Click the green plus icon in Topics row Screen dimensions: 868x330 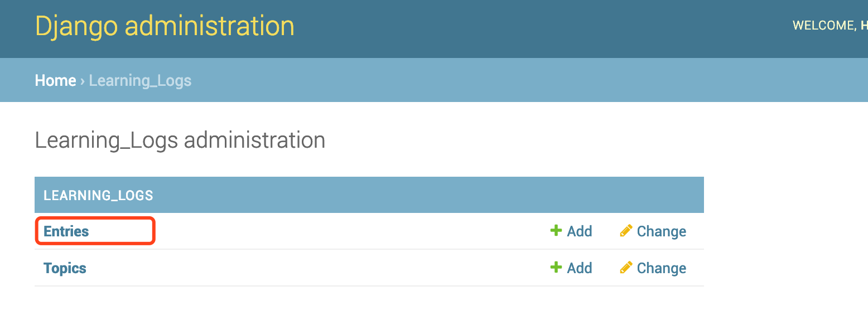coord(556,267)
